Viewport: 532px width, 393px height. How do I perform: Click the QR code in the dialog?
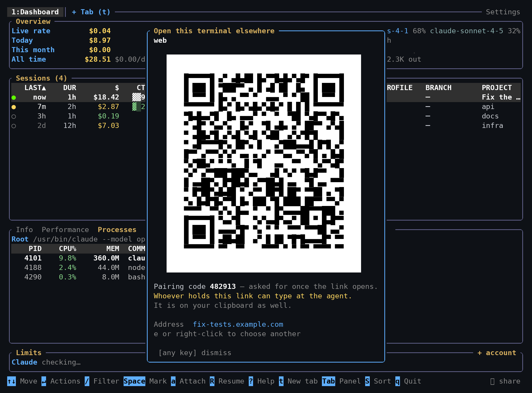point(264,163)
